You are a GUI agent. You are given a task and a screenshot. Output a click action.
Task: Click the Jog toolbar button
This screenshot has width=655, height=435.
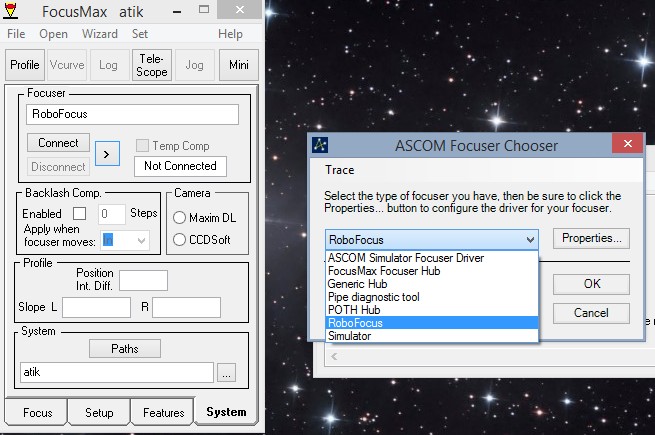[195, 65]
